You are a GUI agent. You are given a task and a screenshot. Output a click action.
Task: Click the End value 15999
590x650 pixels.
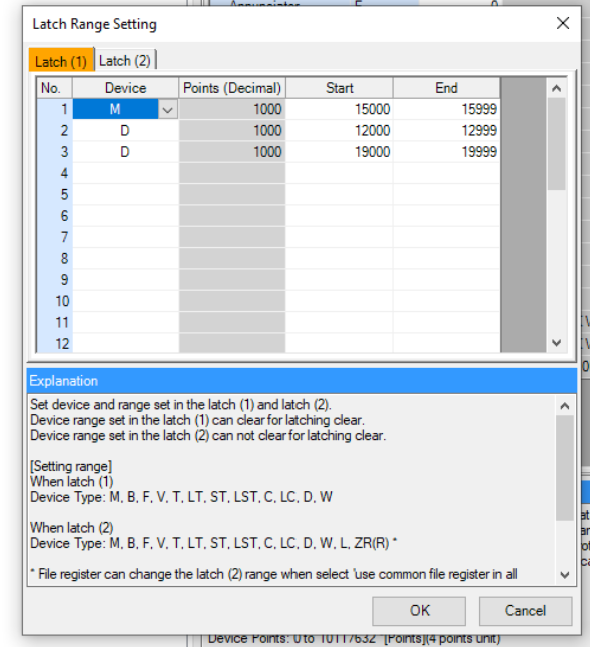point(446,109)
